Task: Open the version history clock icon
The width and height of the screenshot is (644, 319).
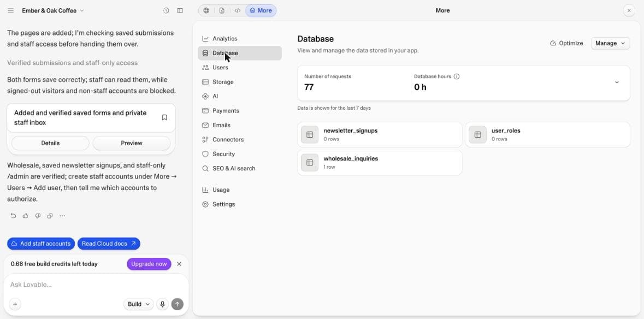Action: coord(166,11)
